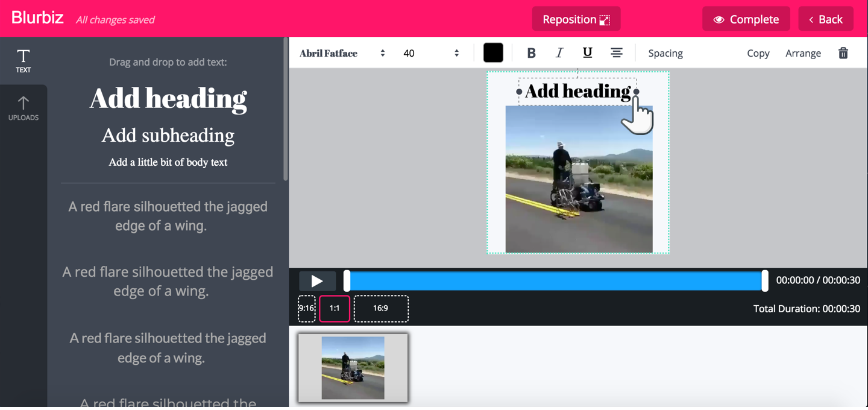Open the Abril Fatface font dropdown
Viewport: 868px width, 410px height.
(x=342, y=53)
